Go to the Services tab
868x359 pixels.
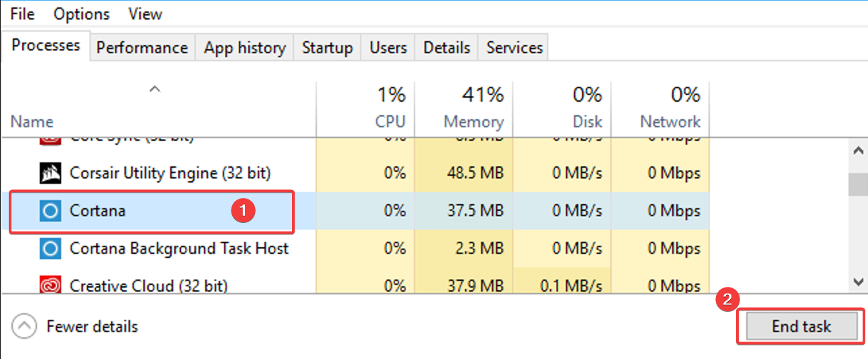(514, 48)
